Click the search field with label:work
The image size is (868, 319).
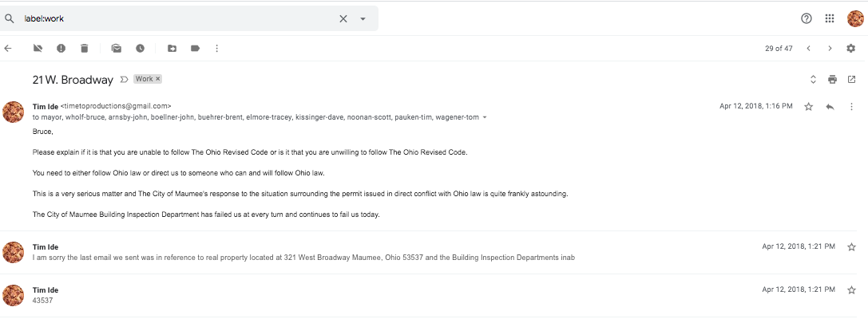point(176,19)
